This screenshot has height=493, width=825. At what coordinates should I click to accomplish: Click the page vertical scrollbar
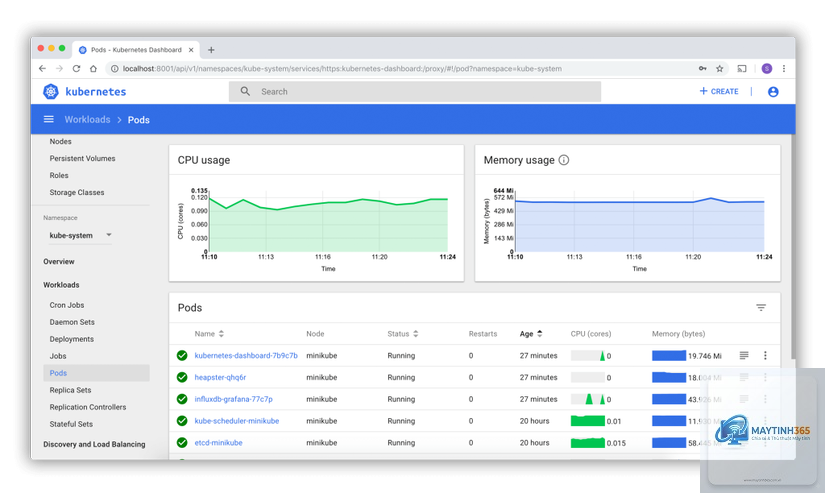point(793,247)
